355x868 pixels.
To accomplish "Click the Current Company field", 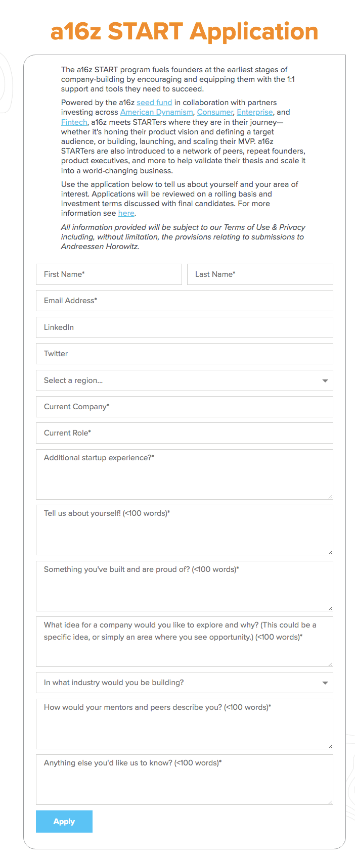I will (185, 407).
